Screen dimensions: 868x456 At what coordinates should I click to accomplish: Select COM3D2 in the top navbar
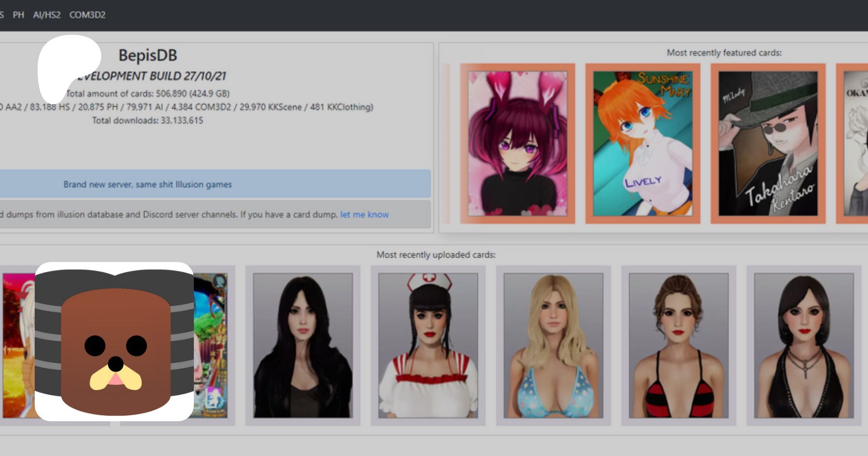coord(87,15)
